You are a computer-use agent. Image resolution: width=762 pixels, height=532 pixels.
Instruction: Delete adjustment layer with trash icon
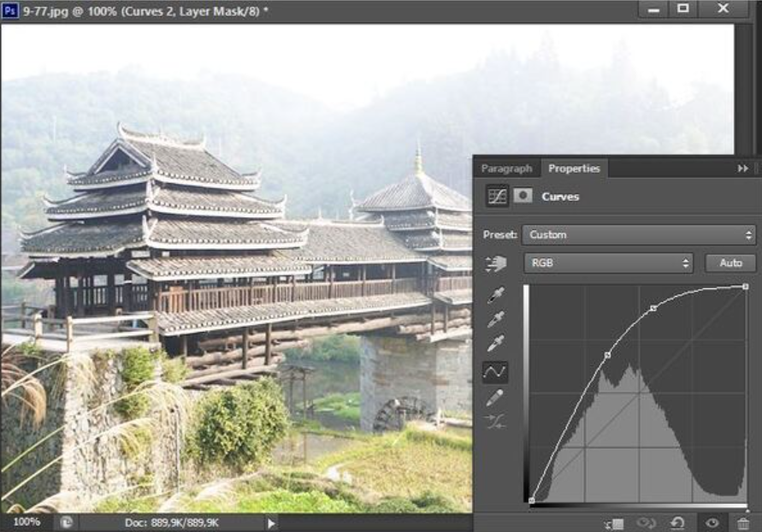743,523
